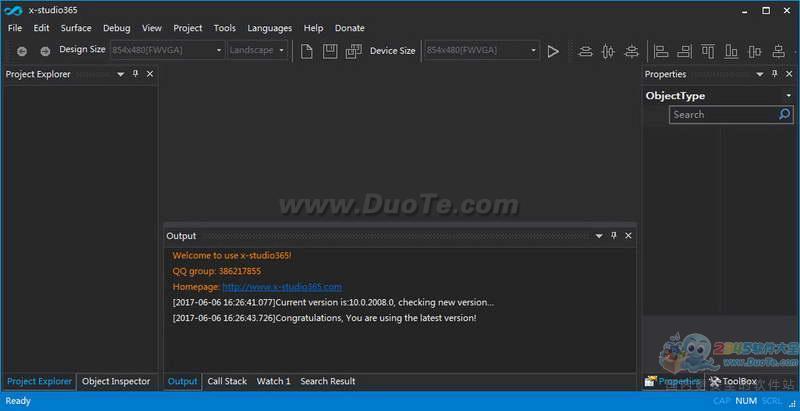Switch to the Project Explorer bottom tab
Screen dimensions: 800x411
(39, 381)
